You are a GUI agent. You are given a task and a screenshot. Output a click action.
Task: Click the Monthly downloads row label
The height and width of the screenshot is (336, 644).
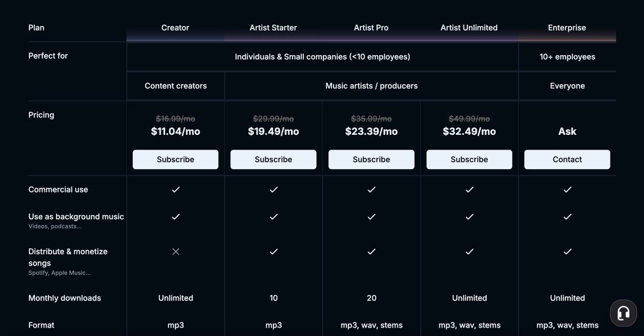coord(65,298)
